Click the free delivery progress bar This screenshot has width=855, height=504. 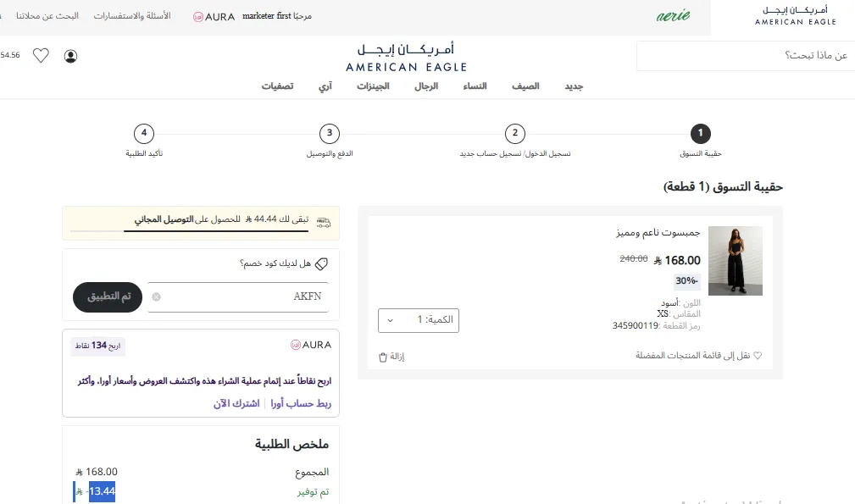[x=189, y=231]
